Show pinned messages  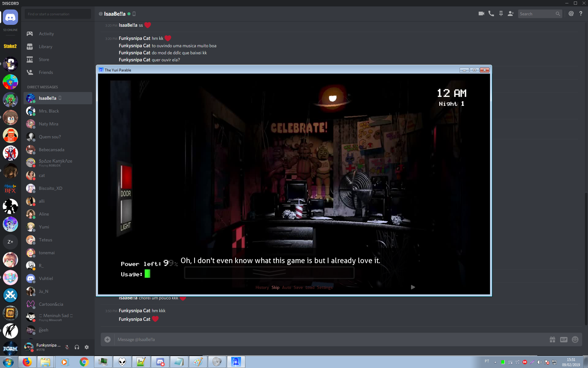(501, 14)
